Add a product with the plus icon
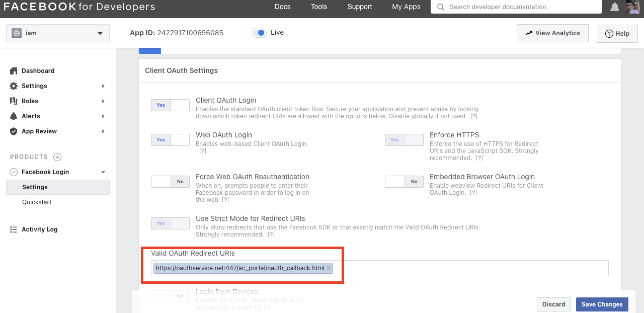 click(57, 157)
